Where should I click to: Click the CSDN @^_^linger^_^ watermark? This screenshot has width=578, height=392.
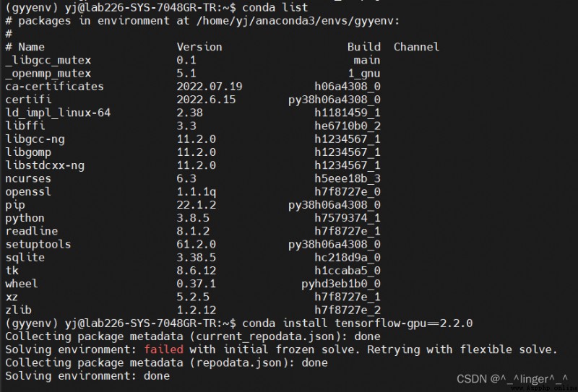[x=512, y=379]
